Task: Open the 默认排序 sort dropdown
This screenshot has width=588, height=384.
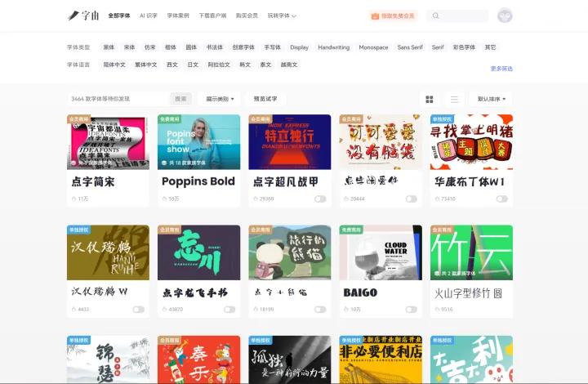Action: [x=492, y=99]
